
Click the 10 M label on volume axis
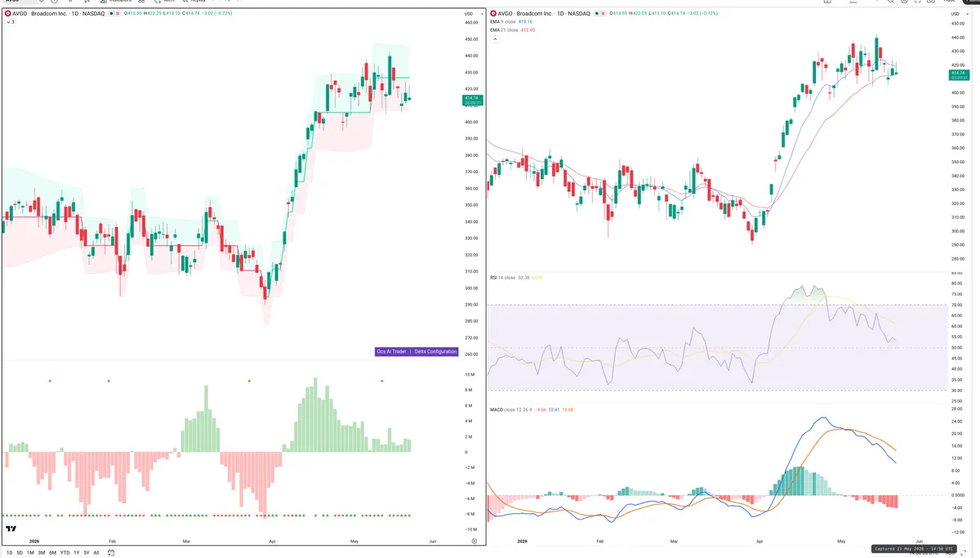click(470, 374)
